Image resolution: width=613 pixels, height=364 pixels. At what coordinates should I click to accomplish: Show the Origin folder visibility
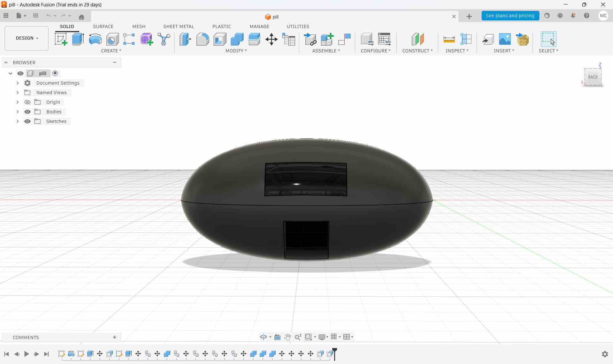pos(27,102)
